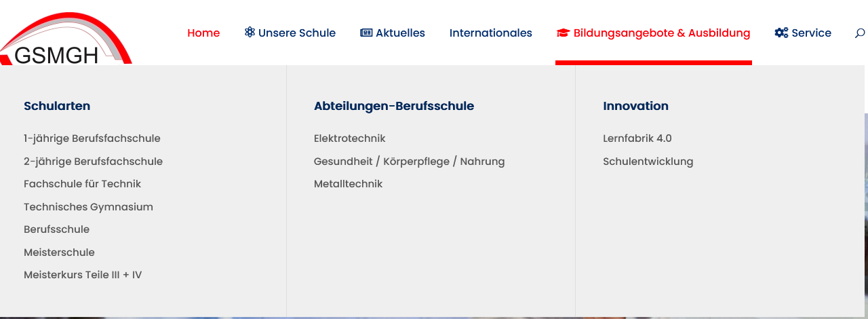Go to Technisches Gymnasium page

(x=88, y=207)
